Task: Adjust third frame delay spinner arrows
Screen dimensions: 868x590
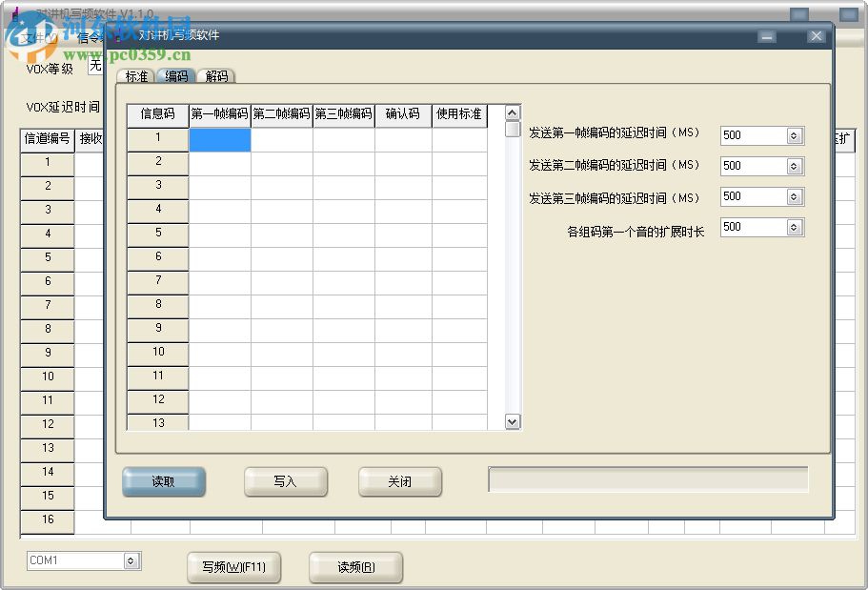Action: pyautogui.click(x=794, y=196)
